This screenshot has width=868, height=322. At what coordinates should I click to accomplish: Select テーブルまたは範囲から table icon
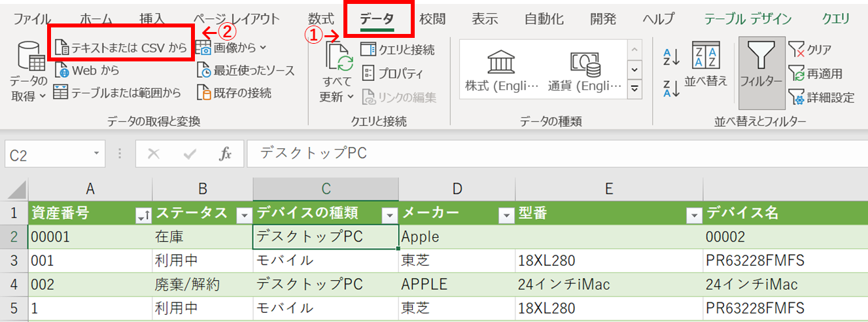61,92
